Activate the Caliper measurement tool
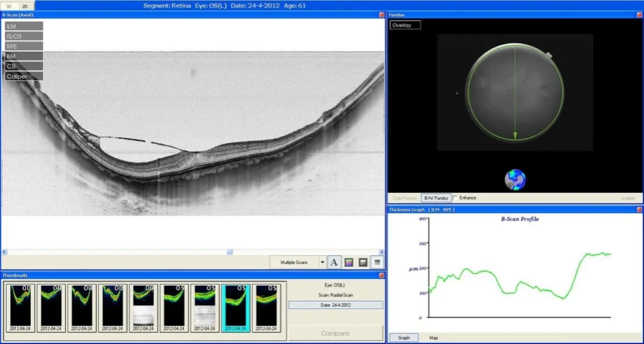 point(24,76)
